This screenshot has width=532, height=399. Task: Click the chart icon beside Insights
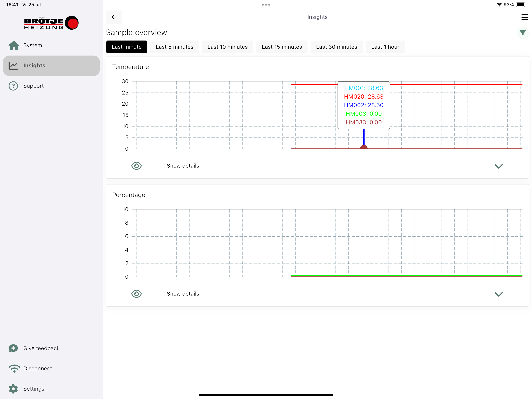pos(13,65)
